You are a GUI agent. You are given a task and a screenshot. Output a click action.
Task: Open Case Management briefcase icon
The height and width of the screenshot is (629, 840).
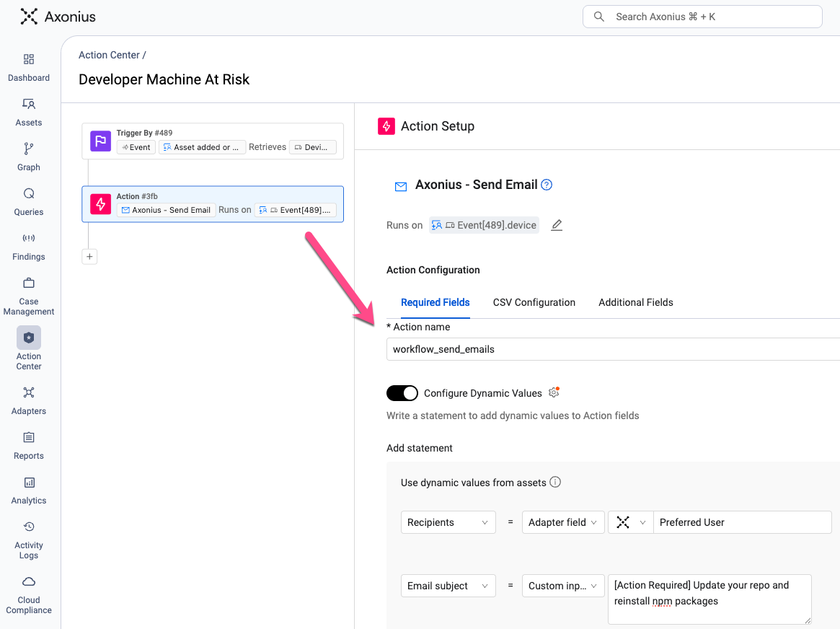(29, 283)
